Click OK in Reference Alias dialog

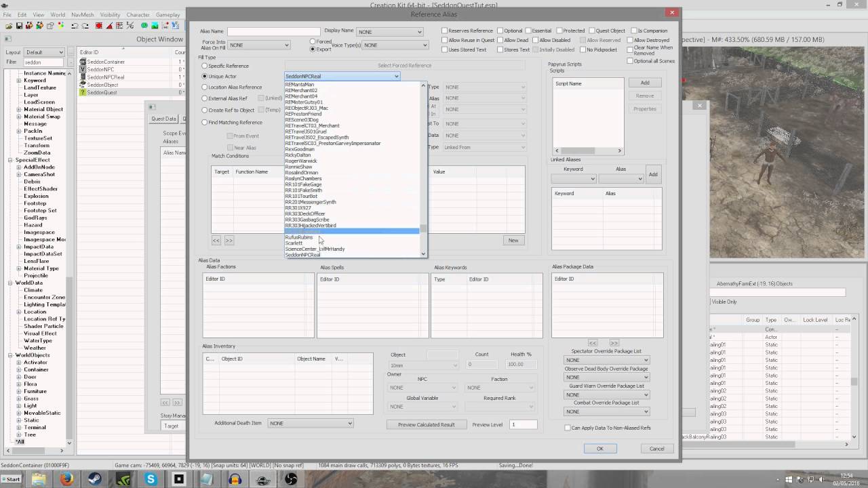click(x=600, y=449)
